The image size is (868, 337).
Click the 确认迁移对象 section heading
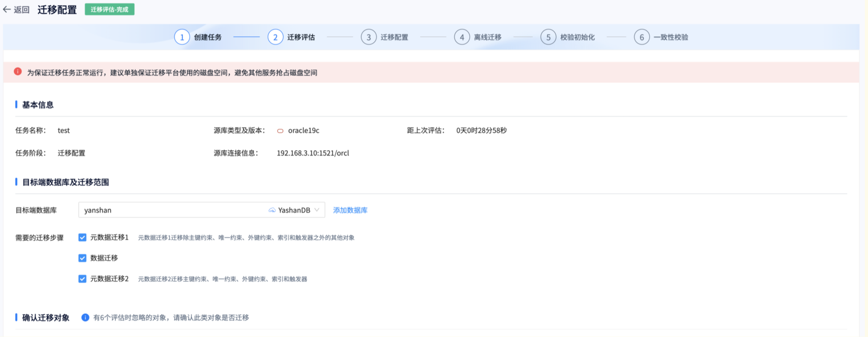pos(46,317)
